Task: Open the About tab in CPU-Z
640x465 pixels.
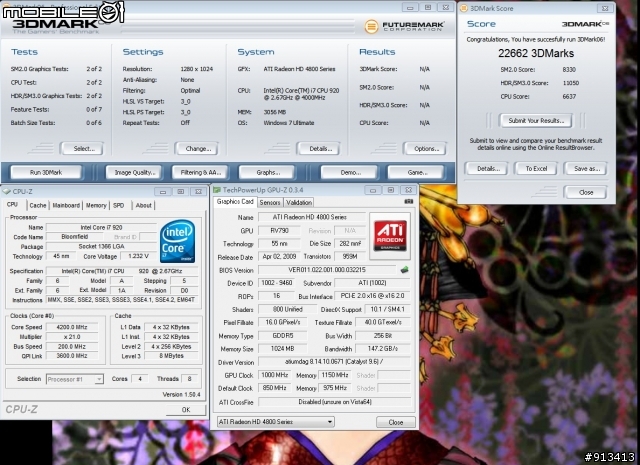Action: coord(143,205)
